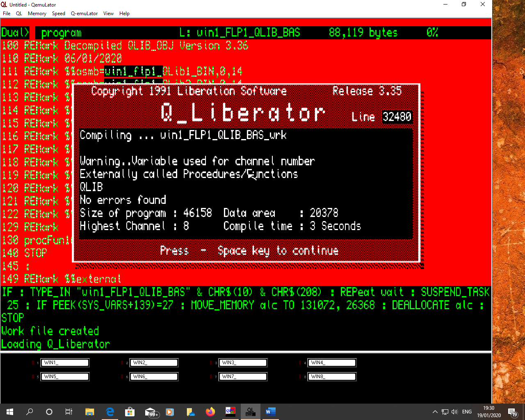
Task: Click the WIN5_ drive slot field
Action: (x=66, y=377)
